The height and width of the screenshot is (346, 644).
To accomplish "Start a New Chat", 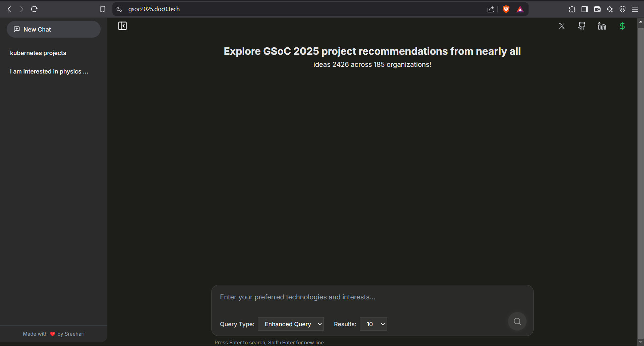I will [54, 29].
